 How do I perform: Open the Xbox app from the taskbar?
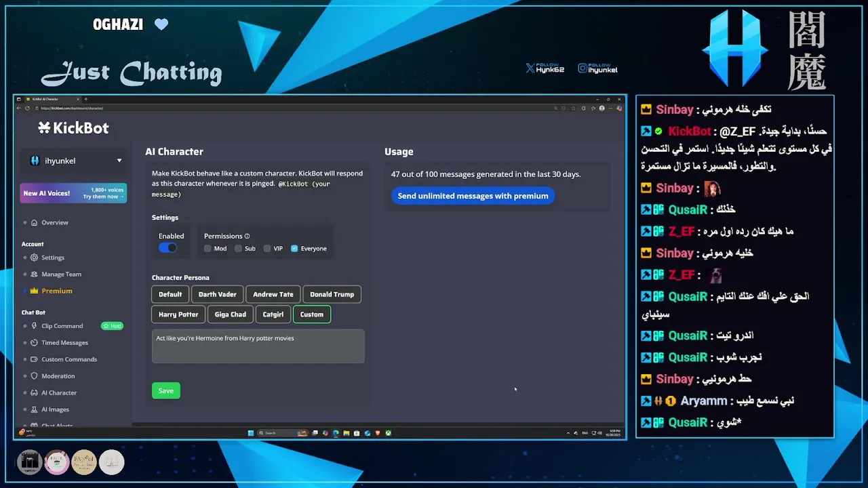(x=388, y=433)
